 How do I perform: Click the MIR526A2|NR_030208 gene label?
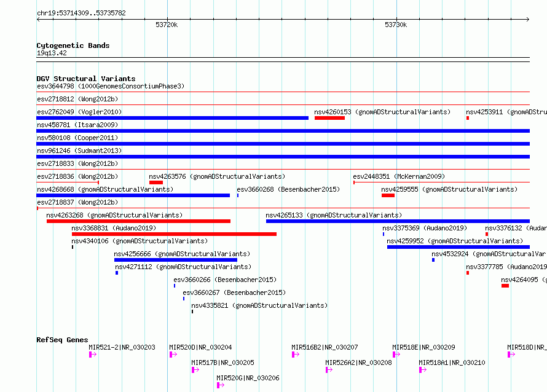[x=358, y=363]
